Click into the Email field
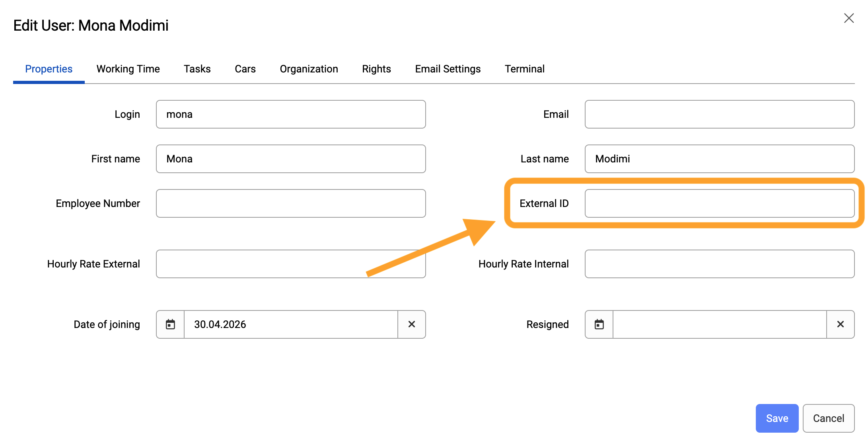This screenshot has width=868, height=445. coord(720,114)
